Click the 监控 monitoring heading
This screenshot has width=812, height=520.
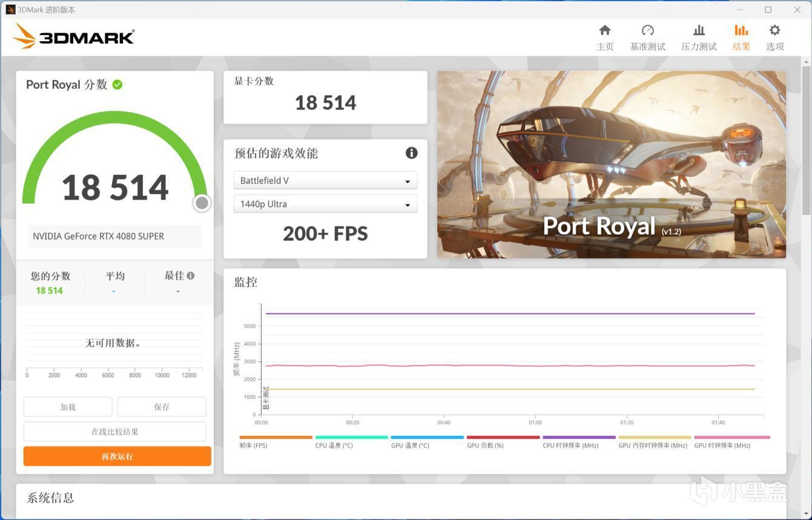(x=246, y=282)
